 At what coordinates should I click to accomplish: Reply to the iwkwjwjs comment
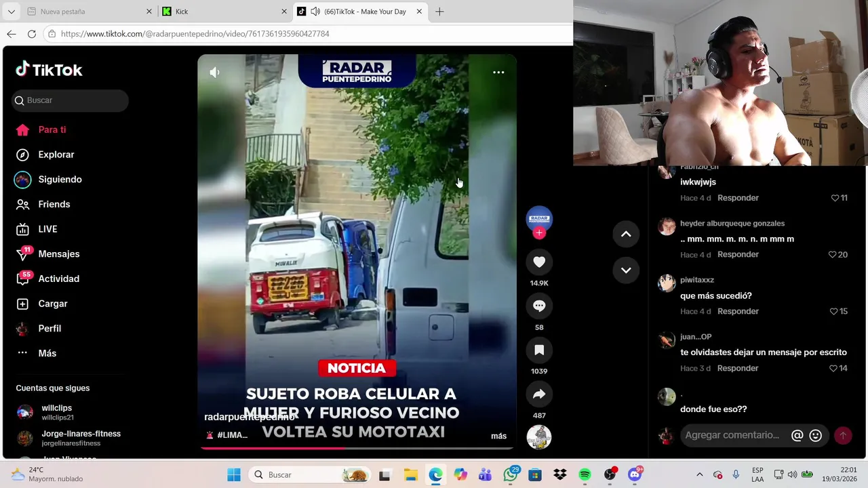click(738, 198)
